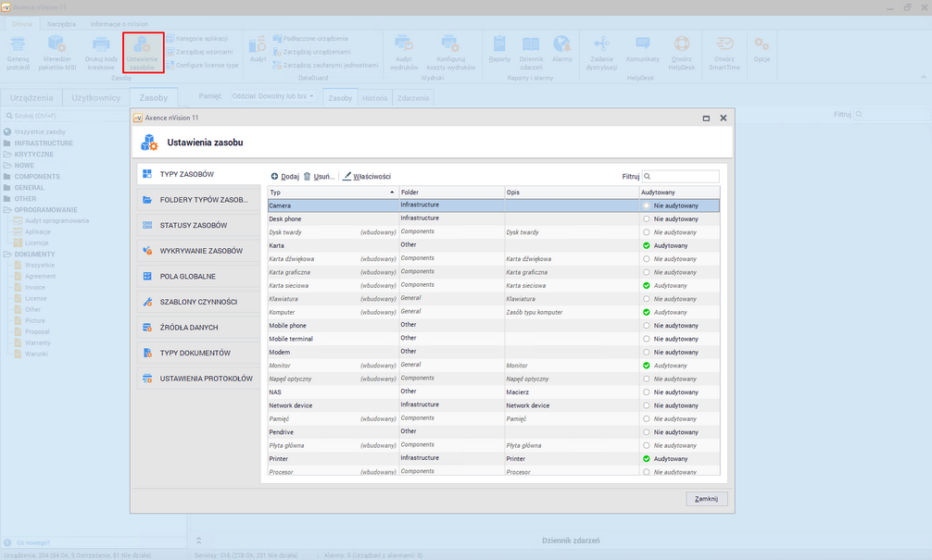Click the sort arrow in Typ column header
932x560 pixels.
pos(392,192)
